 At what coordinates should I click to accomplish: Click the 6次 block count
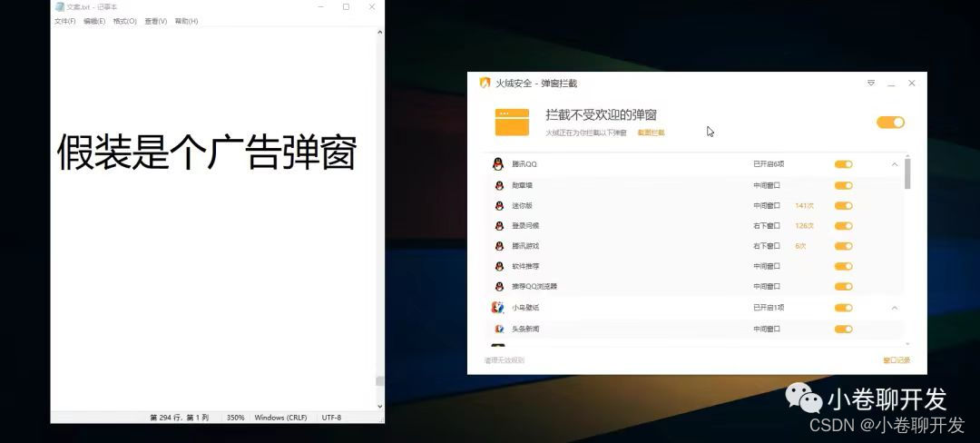point(800,246)
